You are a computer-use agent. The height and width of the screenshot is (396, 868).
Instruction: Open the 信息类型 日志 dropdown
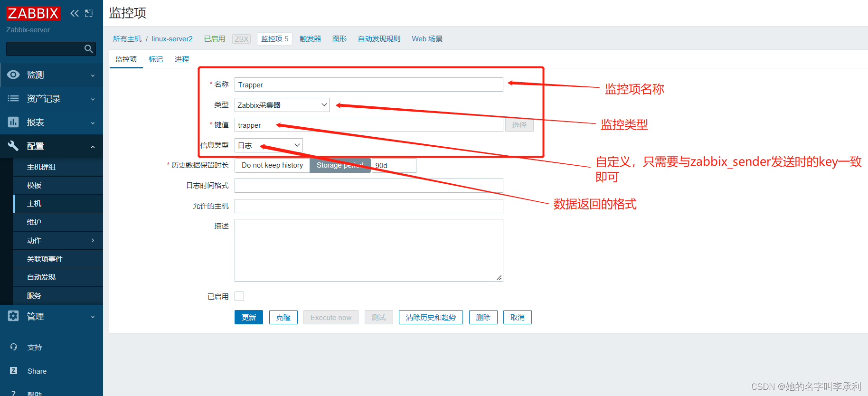(269, 145)
